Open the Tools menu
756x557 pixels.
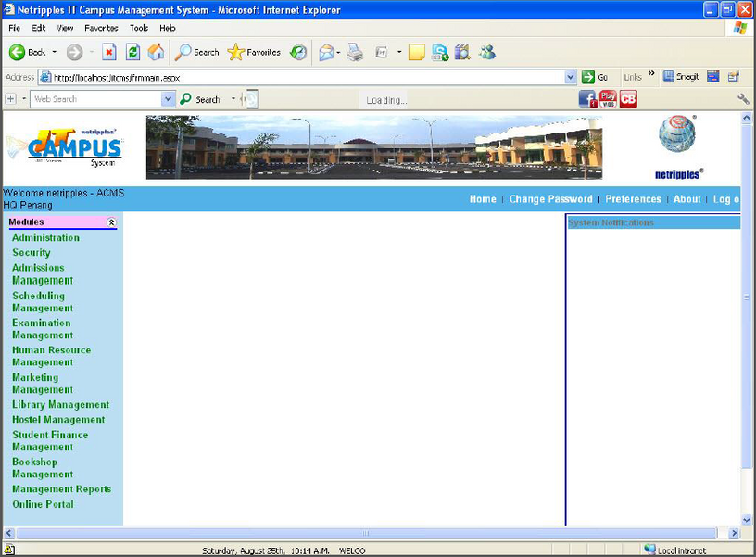click(x=139, y=28)
